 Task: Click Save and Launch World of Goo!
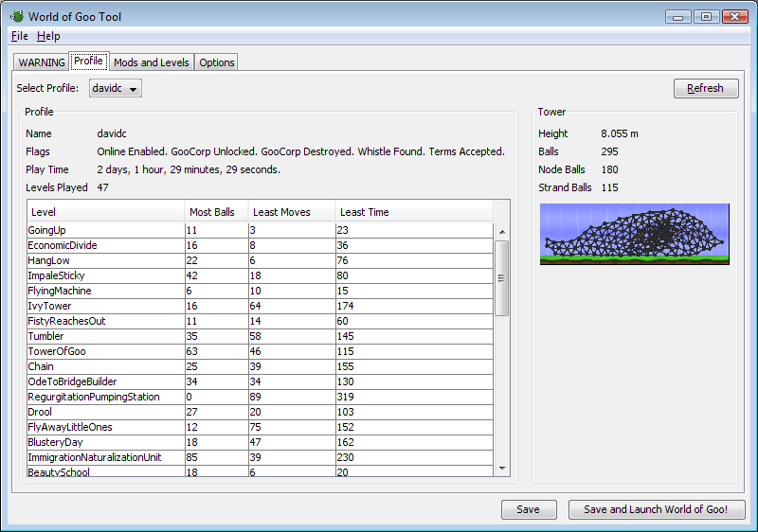656,509
